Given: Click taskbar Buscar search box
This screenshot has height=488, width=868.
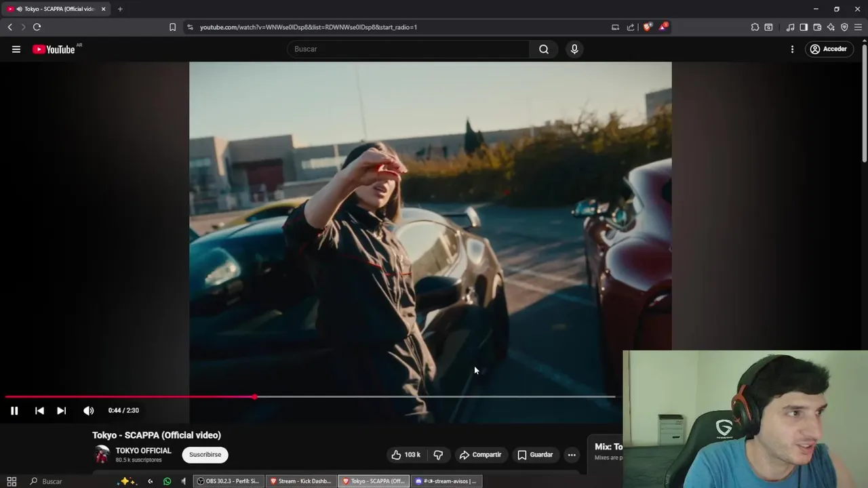Looking at the screenshot, I should pyautogui.click(x=68, y=481).
